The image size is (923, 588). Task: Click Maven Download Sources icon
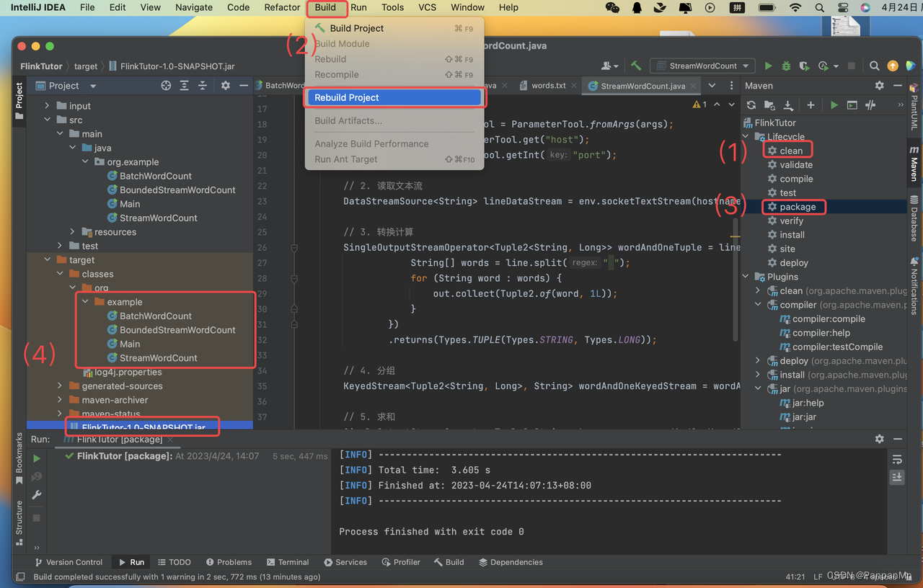point(788,105)
